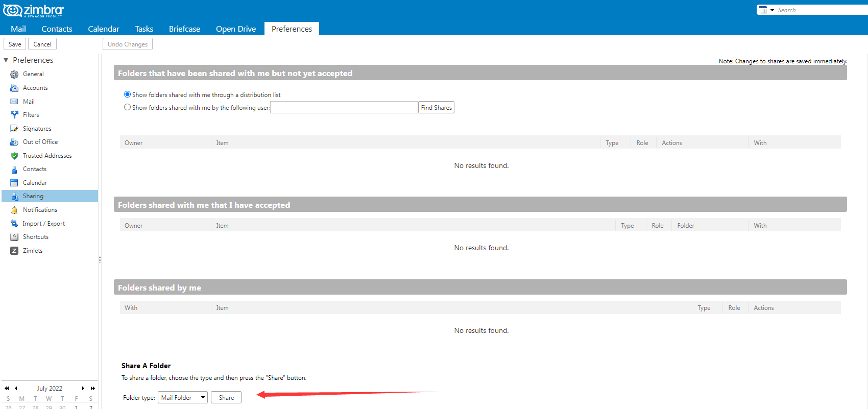Click the Zimlets Z icon
This screenshot has width=868, height=409.
14,251
